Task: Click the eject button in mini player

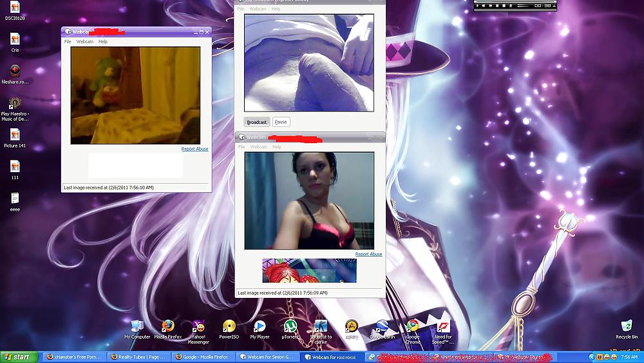Action: click(x=511, y=6)
